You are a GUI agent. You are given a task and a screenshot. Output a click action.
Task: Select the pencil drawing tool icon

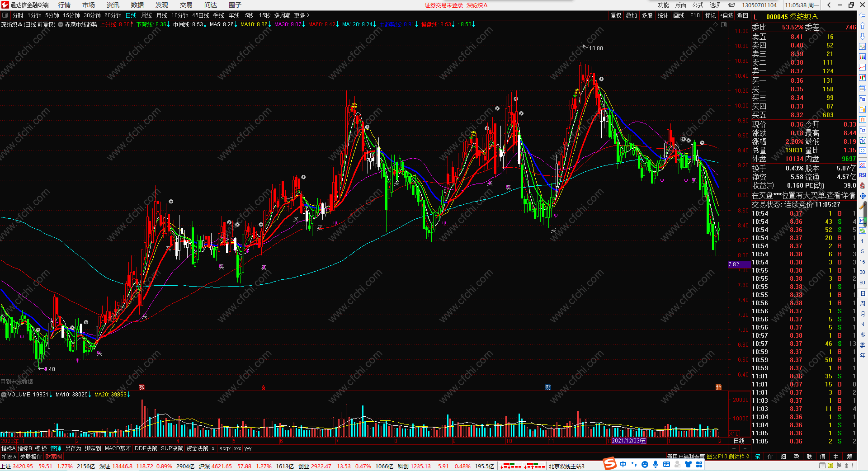pos(863,206)
